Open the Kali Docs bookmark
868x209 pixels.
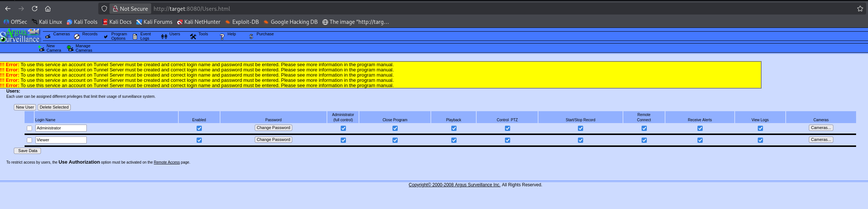117,22
